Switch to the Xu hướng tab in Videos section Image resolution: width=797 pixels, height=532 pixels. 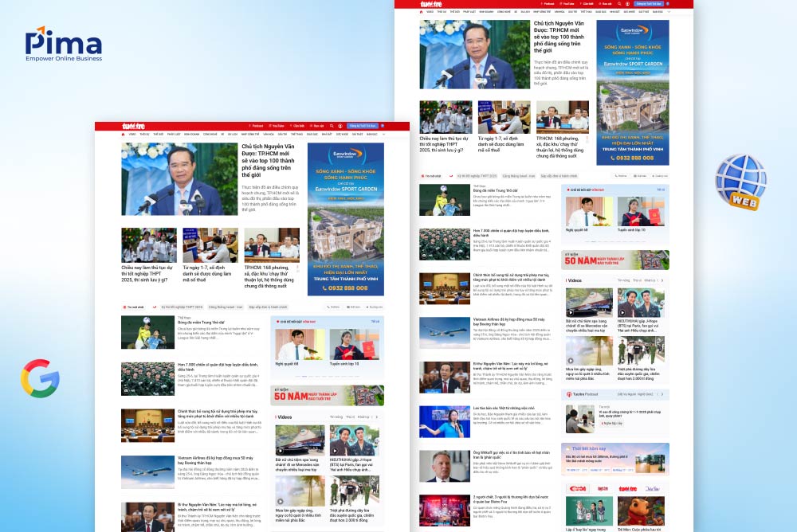pos(336,417)
